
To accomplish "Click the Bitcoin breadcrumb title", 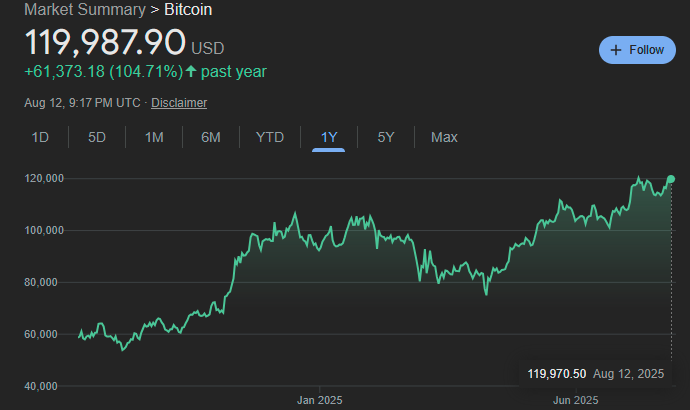I will click(x=188, y=9).
